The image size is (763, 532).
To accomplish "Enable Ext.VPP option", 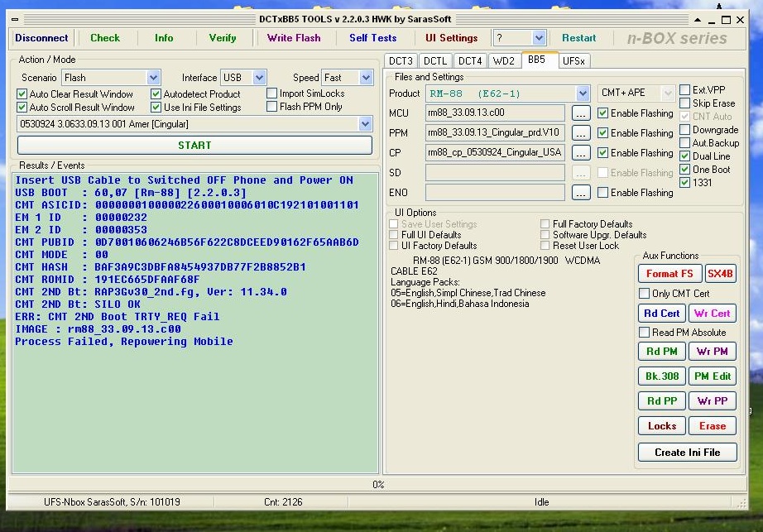I will (684, 90).
